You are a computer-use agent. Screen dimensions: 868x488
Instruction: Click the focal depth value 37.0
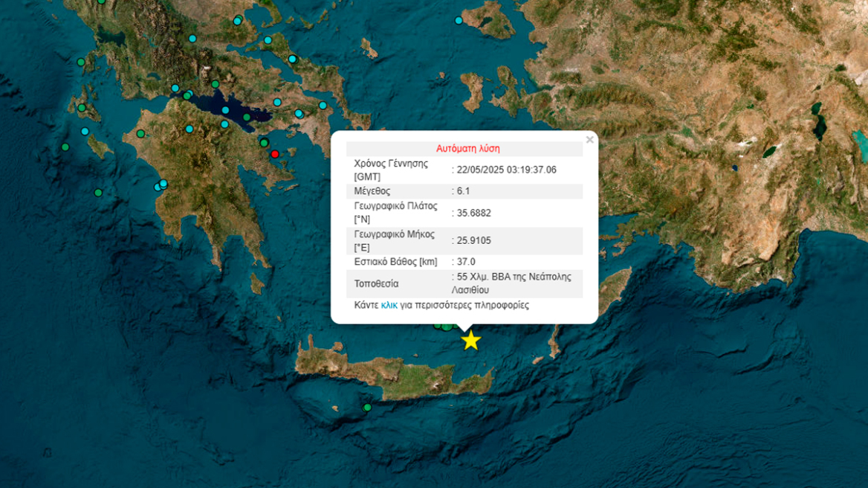pyautogui.click(x=466, y=262)
